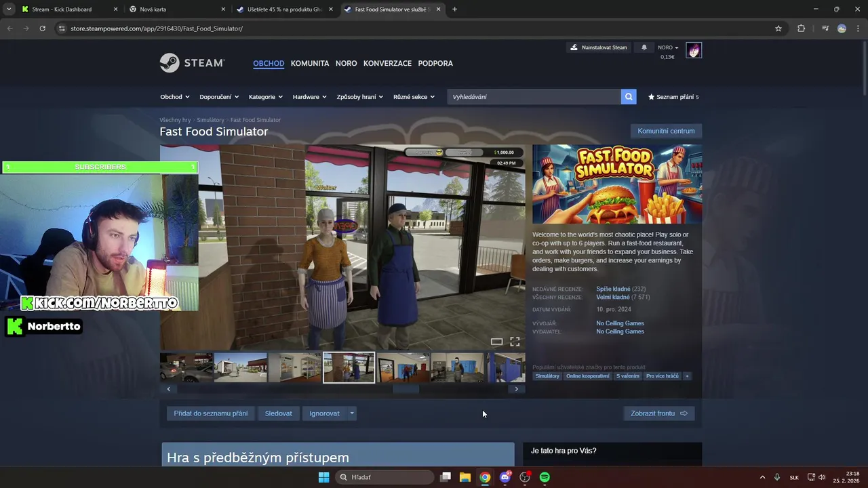This screenshot has height=488, width=868.
Task: Open the Chrome three-dot menu
Action: [858, 28]
